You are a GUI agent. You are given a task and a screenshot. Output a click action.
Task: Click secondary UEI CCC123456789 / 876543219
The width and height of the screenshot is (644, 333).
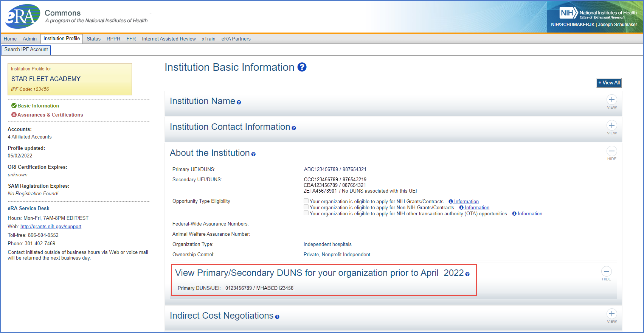pos(335,179)
